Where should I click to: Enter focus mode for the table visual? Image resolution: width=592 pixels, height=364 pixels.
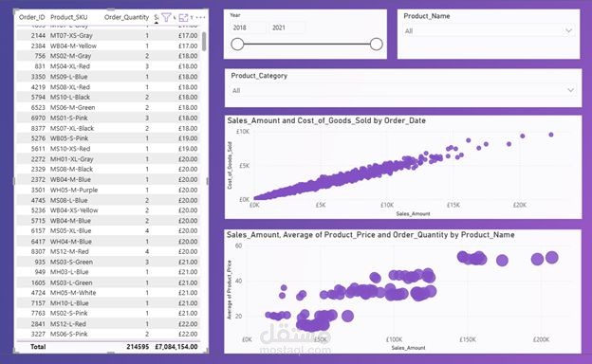(183, 17)
